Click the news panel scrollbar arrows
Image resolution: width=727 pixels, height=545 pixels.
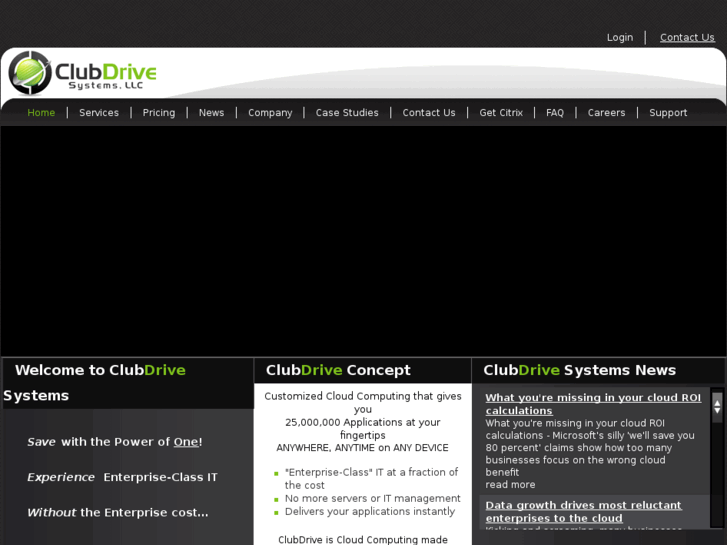pyautogui.click(x=717, y=407)
